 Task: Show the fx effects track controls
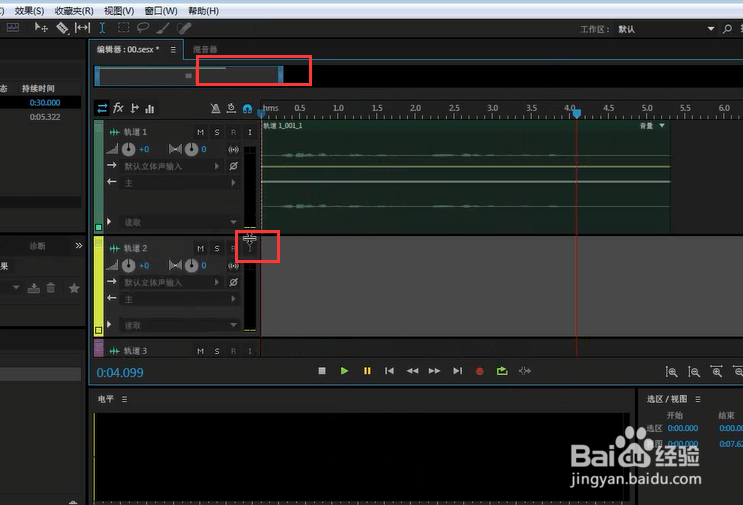pyautogui.click(x=118, y=108)
